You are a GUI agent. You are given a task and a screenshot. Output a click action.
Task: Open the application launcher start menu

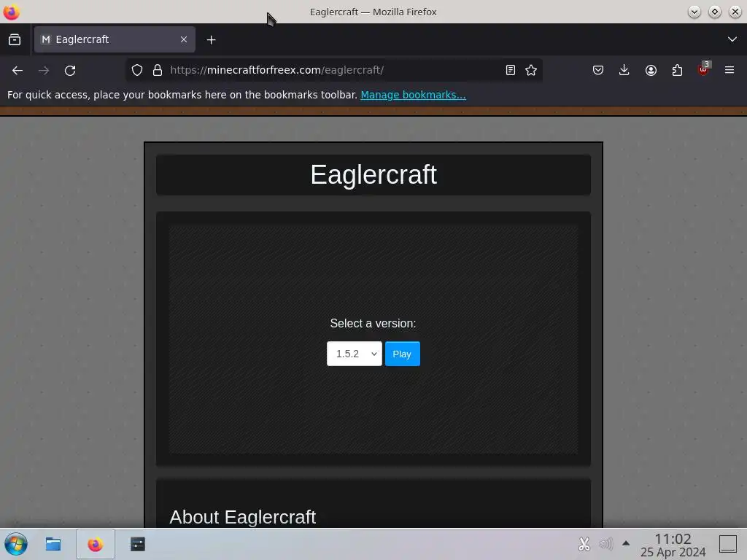16,544
